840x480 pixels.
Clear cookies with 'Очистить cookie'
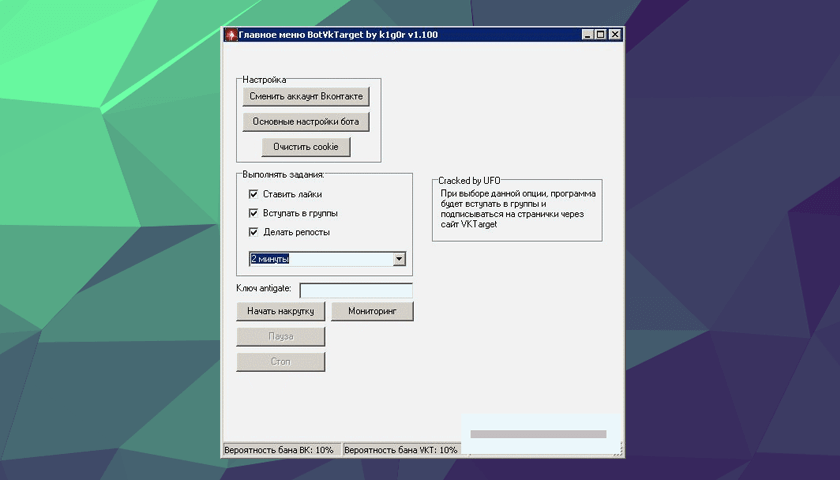click(306, 147)
